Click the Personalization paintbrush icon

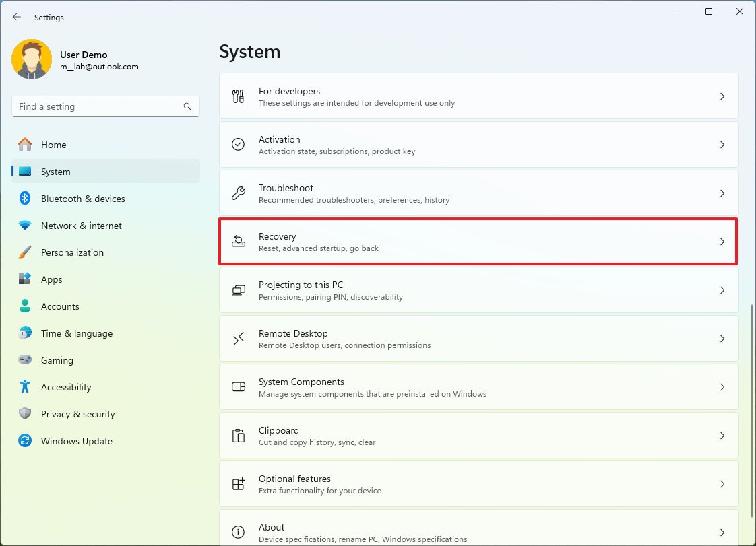click(25, 252)
